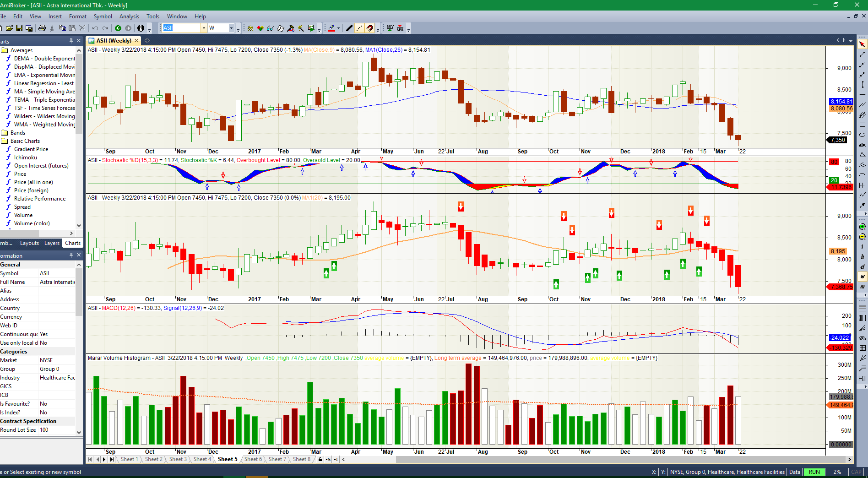
Task: Open the symbol dropdown for ASII
Action: pyautogui.click(x=204, y=28)
